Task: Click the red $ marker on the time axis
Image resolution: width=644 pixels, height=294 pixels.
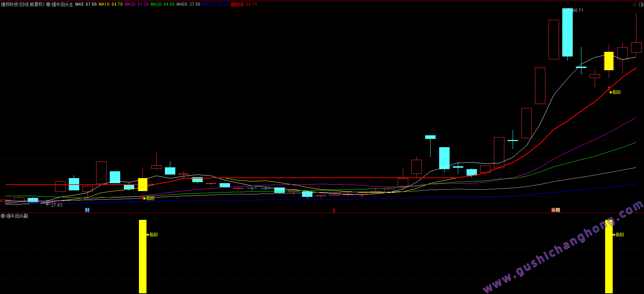Action: [x=334, y=211]
